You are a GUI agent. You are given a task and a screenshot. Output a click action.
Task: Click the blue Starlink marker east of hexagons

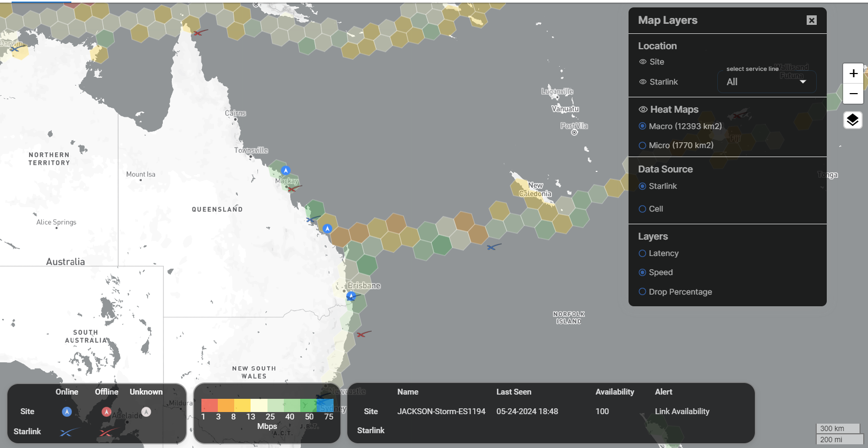[x=493, y=246]
